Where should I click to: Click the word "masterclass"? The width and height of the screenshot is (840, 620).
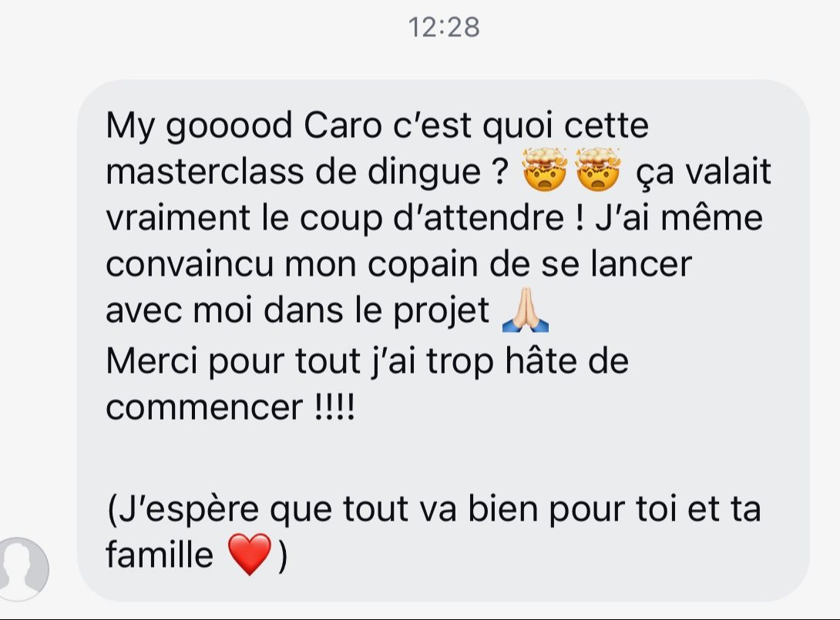[x=205, y=172]
